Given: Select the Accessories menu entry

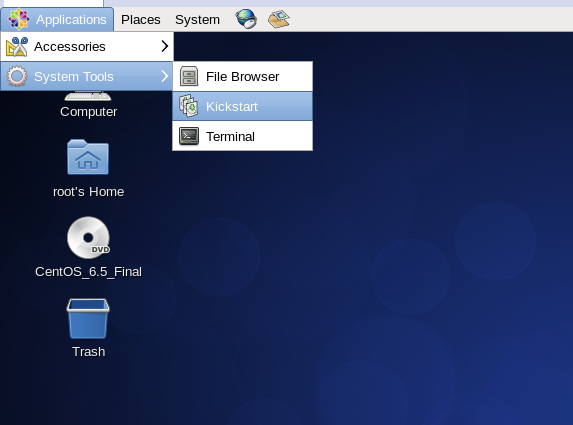Looking at the screenshot, I should [87, 46].
